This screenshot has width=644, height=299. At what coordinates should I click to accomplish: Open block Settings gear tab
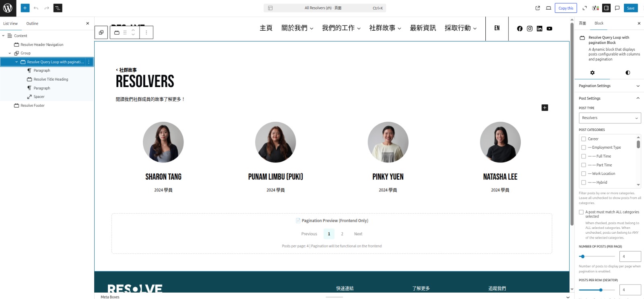[x=592, y=73]
